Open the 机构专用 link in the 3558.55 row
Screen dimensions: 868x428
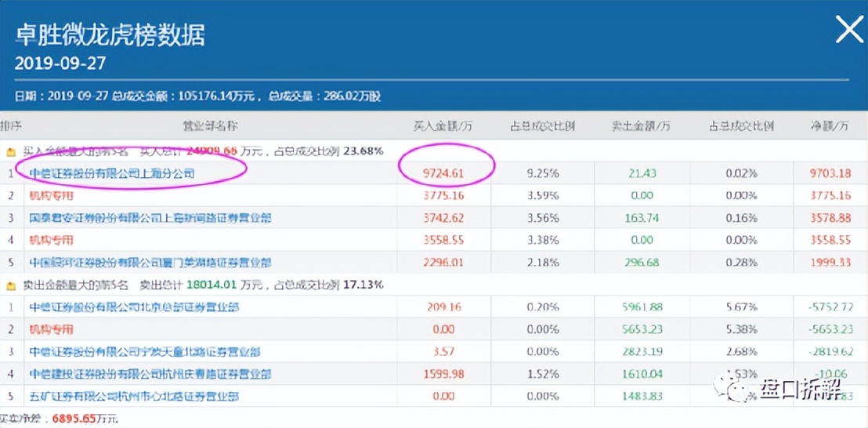coord(51,241)
